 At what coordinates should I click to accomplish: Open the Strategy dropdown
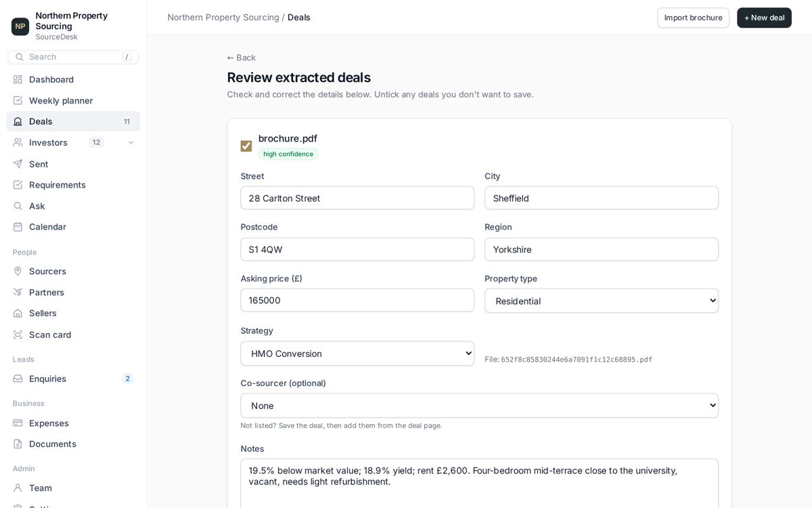357,354
